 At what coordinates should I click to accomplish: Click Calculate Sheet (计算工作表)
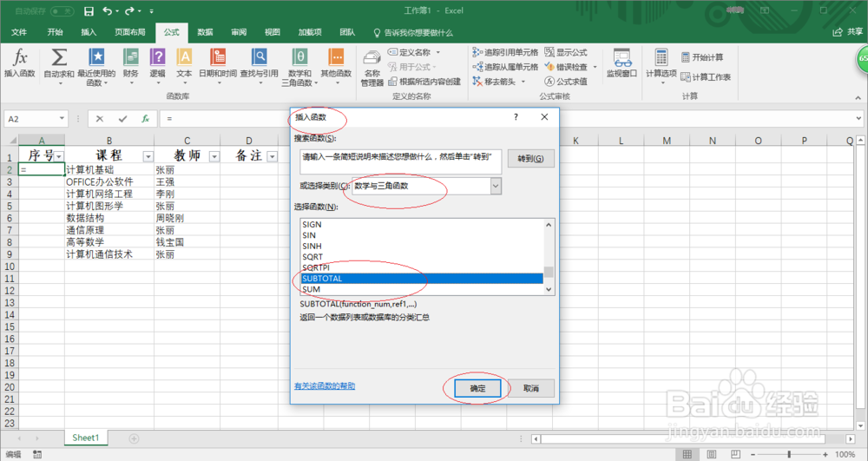click(706, 77)
